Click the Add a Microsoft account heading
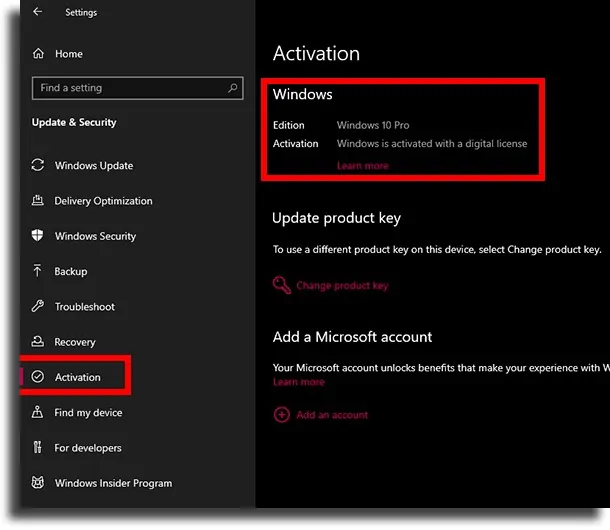Screen dimensions: 610x530 tap(352, 337)
